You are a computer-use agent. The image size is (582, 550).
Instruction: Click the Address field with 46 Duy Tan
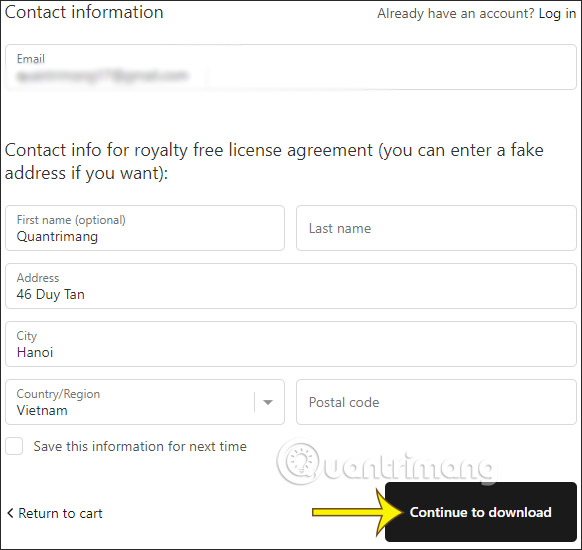pos(291,286)
